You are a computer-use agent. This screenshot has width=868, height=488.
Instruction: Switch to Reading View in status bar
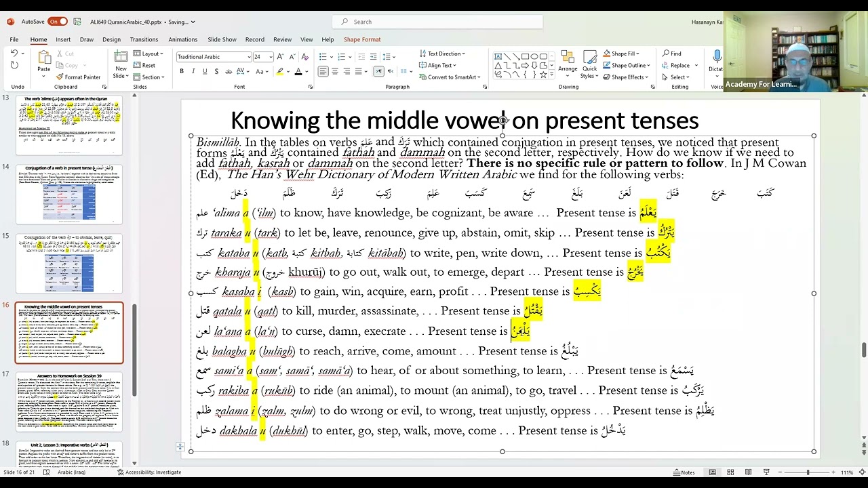click(x=749, y=472)
